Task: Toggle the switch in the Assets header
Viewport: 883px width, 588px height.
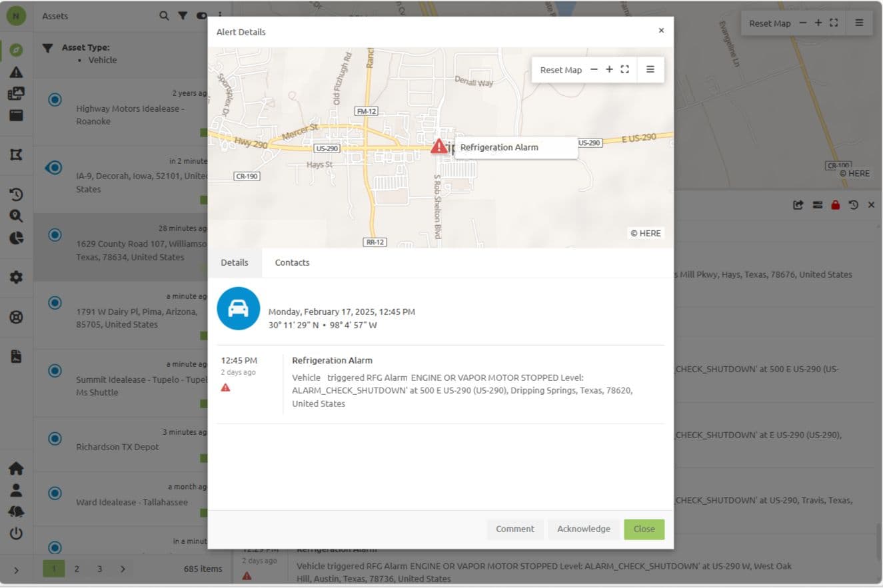Action: point(201,16)
